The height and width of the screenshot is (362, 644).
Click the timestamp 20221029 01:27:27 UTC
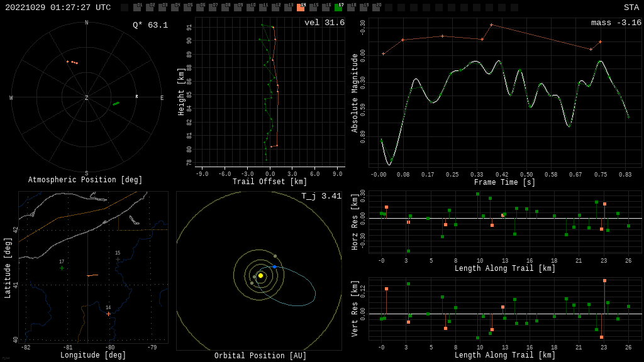[x=58, y=8]
